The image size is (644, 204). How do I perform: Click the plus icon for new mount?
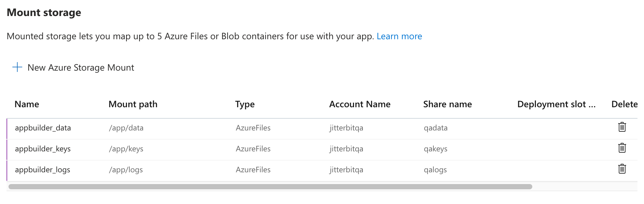17,67
